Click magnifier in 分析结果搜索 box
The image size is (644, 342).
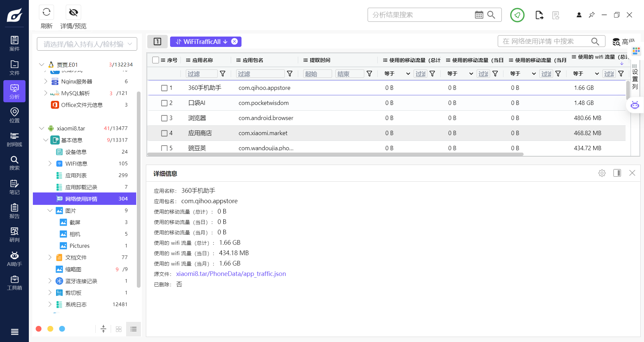[x=491, y=15]
